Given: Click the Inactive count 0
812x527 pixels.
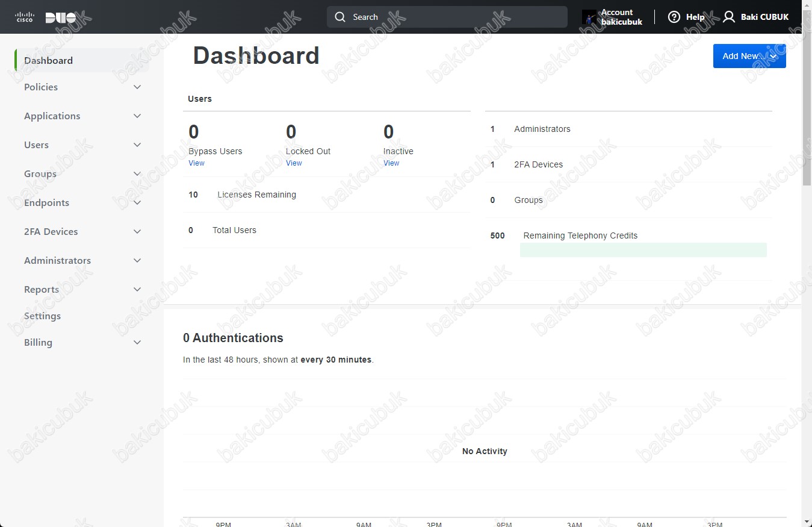Looking at the screenshot, I should pos(389,132).
